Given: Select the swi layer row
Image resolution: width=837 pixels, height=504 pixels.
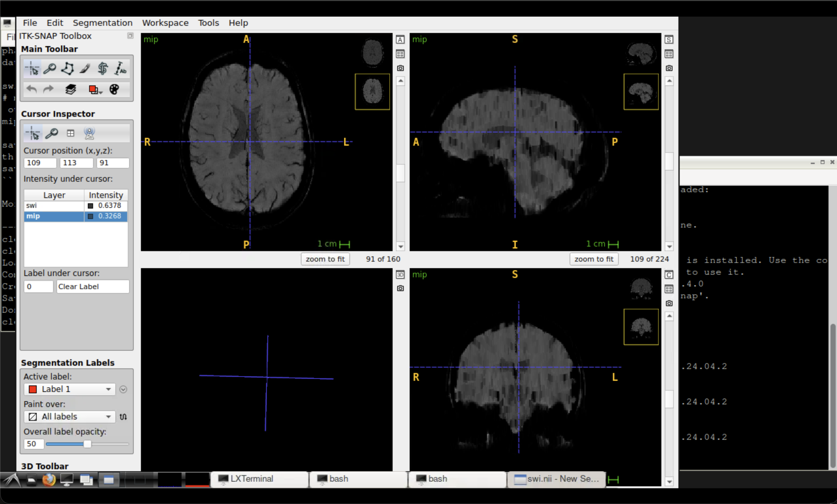Looking at the screenshot, I should (76, 206).
